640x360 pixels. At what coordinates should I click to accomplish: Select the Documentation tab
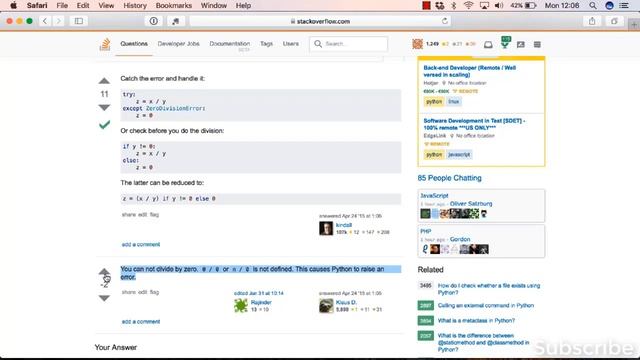229,44
